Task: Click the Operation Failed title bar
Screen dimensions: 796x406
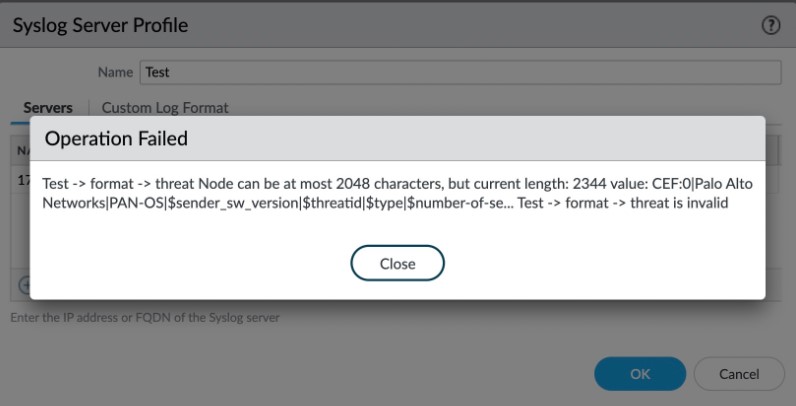Action: tap(397, 139)
